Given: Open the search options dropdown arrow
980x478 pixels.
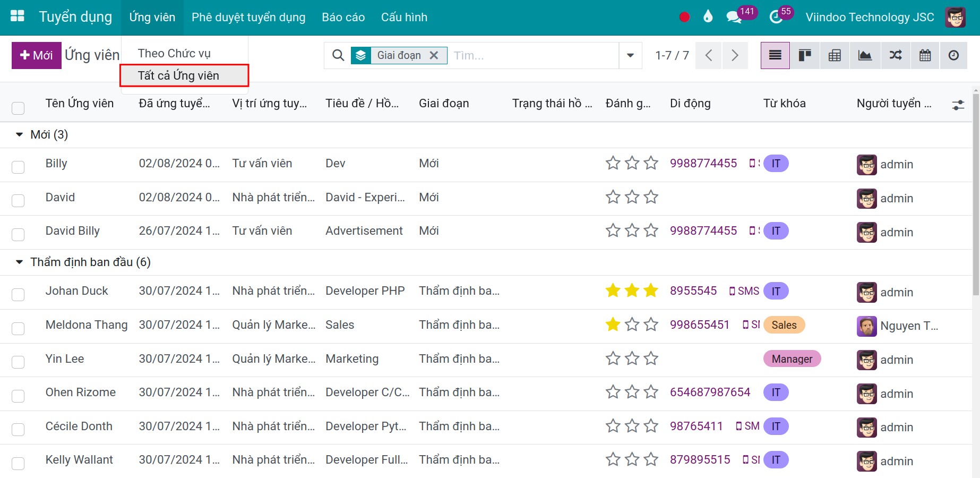Looking at the screenshot, I should click(630, 55).
